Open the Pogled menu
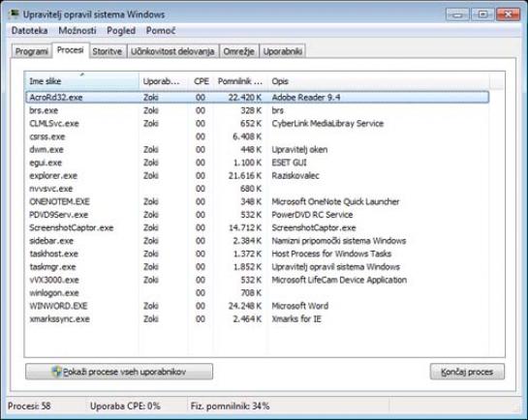 tap(121, 31)
